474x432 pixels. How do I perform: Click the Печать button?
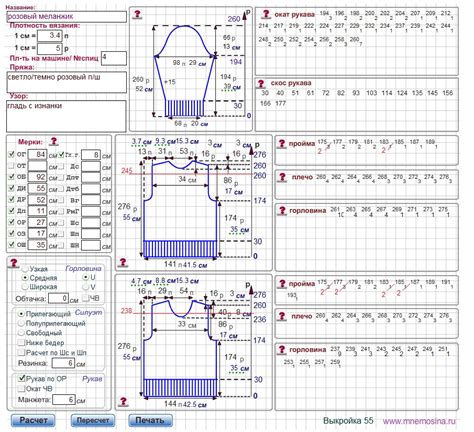150,420
